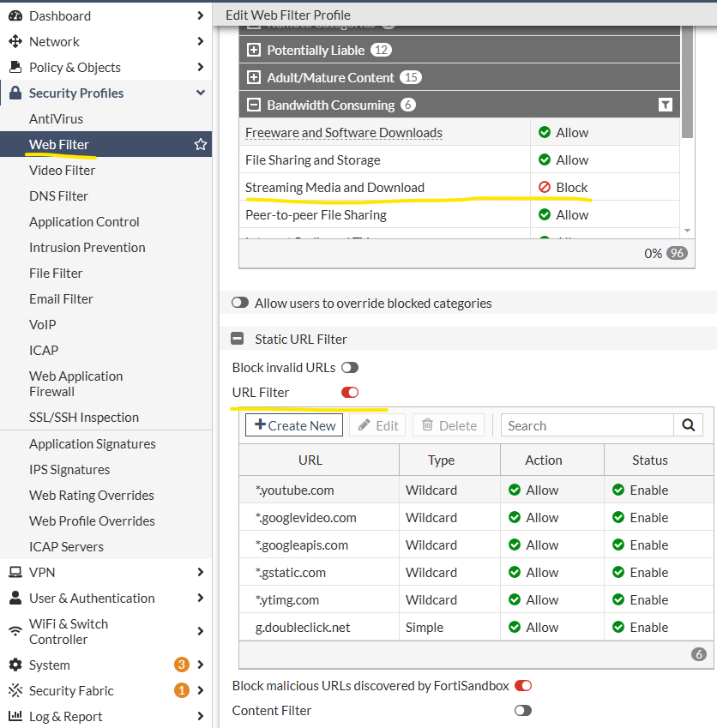
Task: Expand the Potentially Liable category
Action: [254, 50]
